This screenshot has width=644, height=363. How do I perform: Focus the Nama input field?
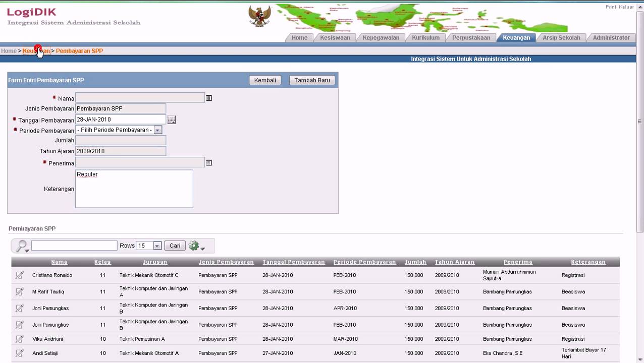click(140, 98)
